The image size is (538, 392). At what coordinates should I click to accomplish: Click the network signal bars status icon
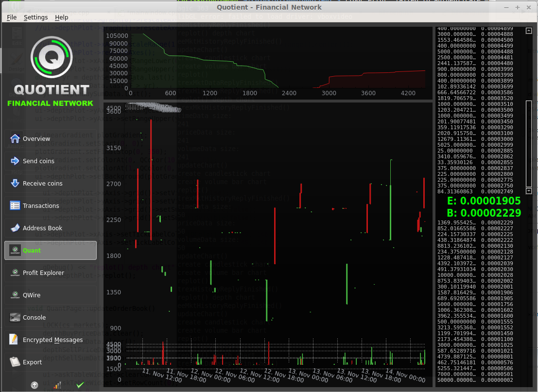(57, 385)
